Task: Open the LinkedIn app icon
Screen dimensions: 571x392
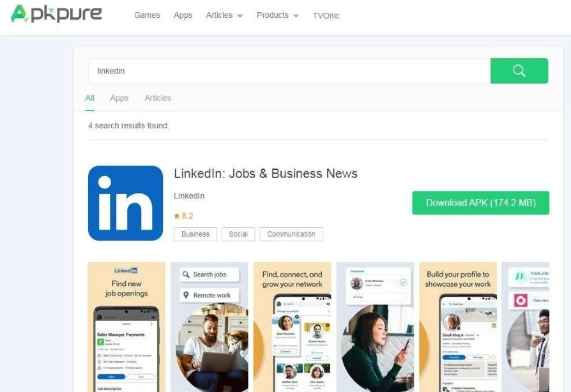Action: click(x=125, y=203)
